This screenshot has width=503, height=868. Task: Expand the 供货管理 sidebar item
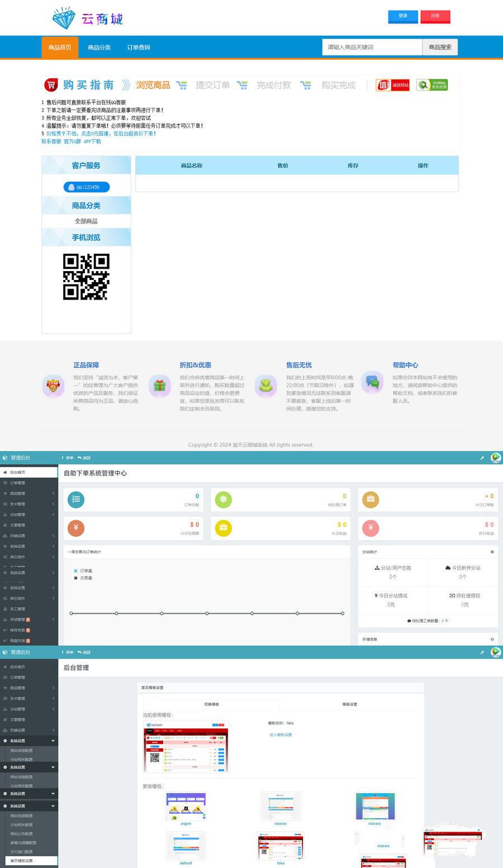[x=29, y=619]
